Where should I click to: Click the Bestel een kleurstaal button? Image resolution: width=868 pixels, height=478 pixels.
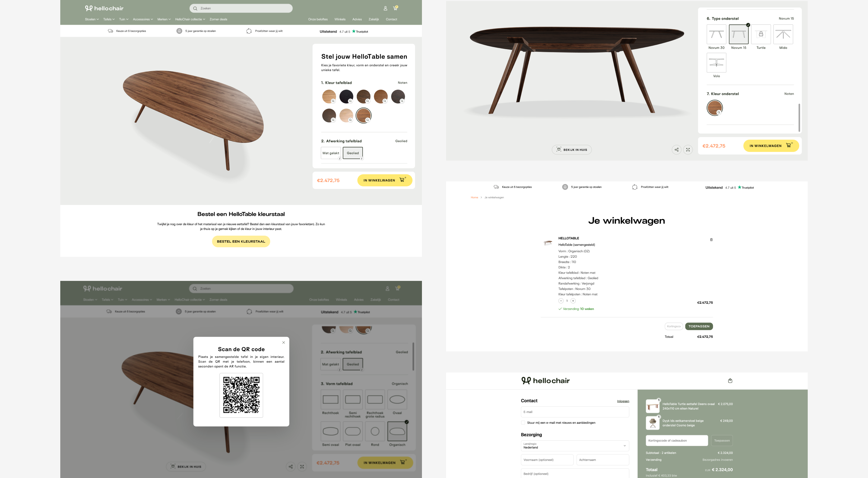(x=241, y=241)
